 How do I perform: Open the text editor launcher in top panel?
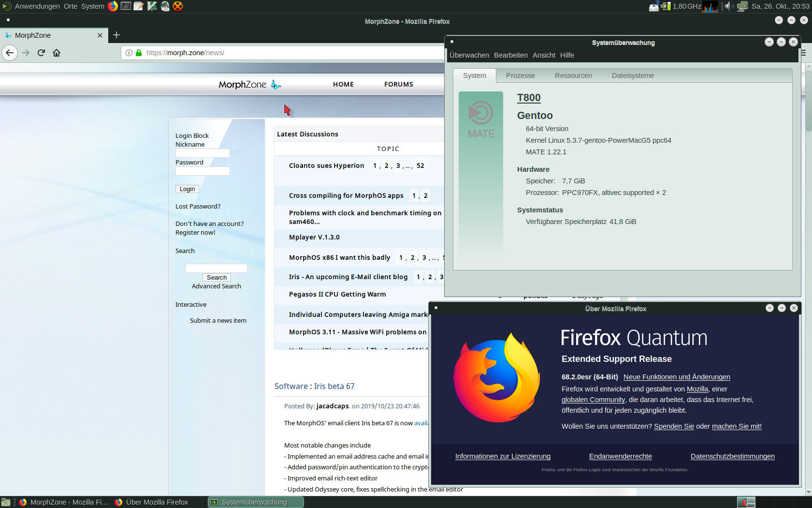(139, 6)
